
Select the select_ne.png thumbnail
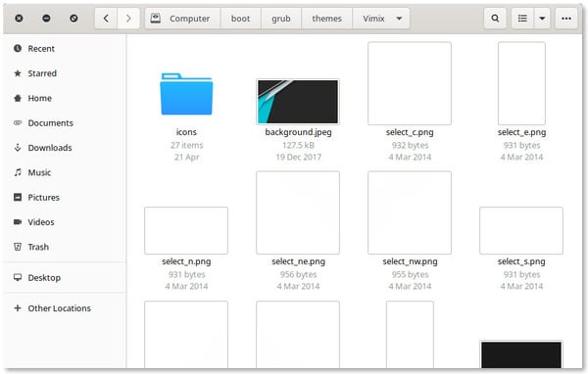(298, 212)
